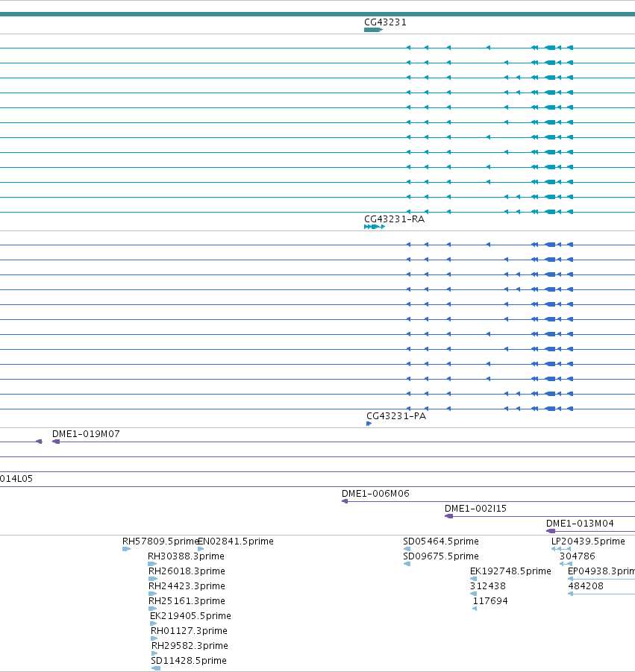The height and width of the screenshot is (672, 635).
Task: Select the teal top reference bar
Action: point(317,15)
